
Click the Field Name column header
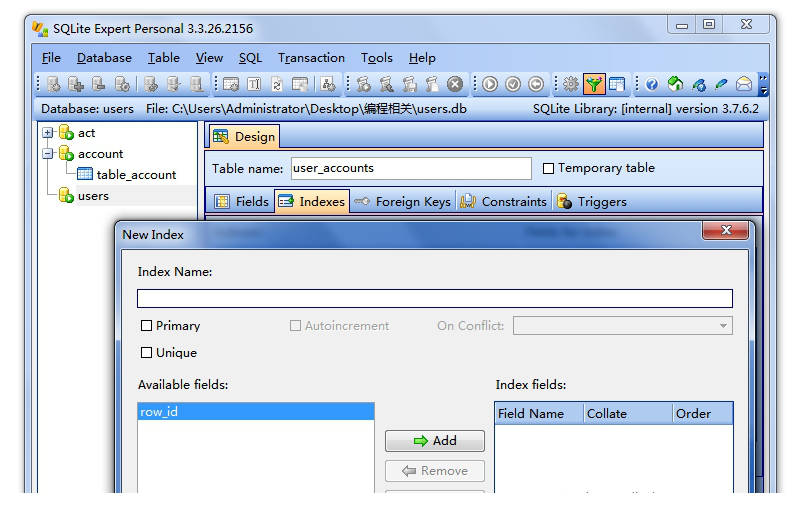tap(539, 414)
